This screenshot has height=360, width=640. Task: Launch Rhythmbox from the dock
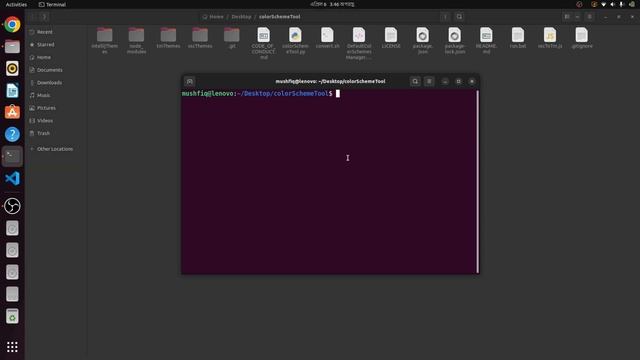(x=12, y=69)
